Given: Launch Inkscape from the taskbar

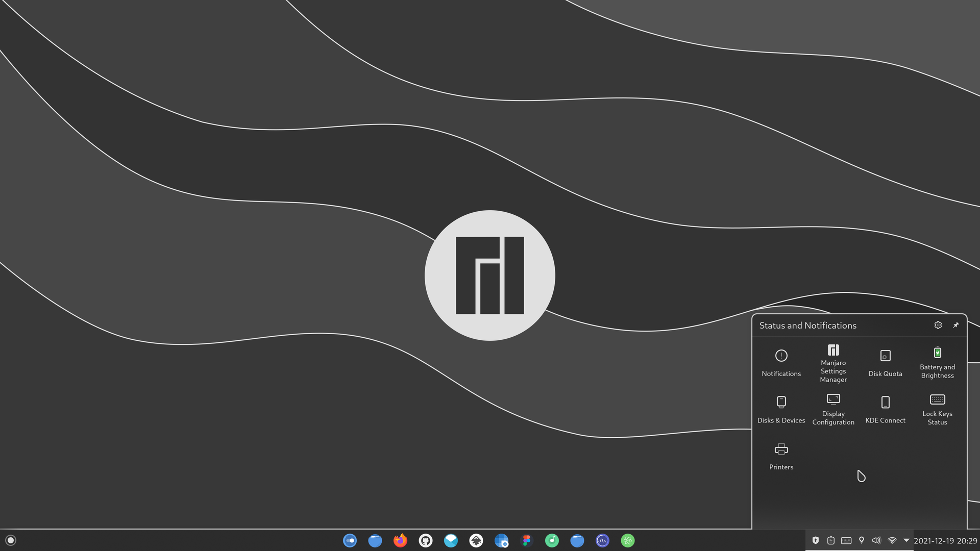Looking at the screenshot, I should click(x=476, y=540).
